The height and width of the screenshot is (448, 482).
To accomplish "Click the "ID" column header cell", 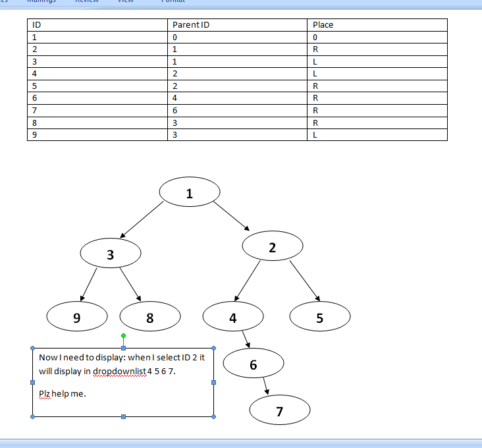I will pos(97,25).
